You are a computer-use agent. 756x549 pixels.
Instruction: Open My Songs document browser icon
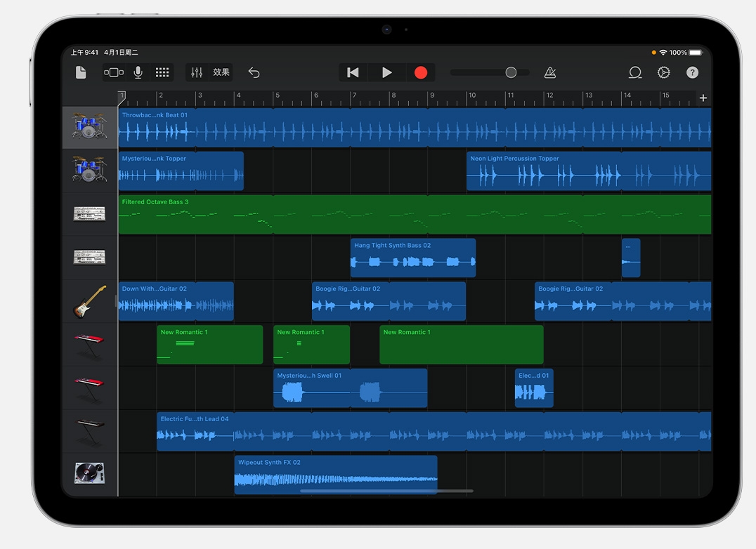[x=81, y=72]
